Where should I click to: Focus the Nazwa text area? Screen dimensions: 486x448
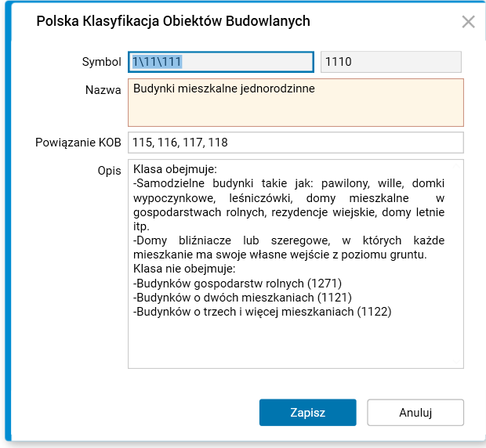tap(296, 103)
